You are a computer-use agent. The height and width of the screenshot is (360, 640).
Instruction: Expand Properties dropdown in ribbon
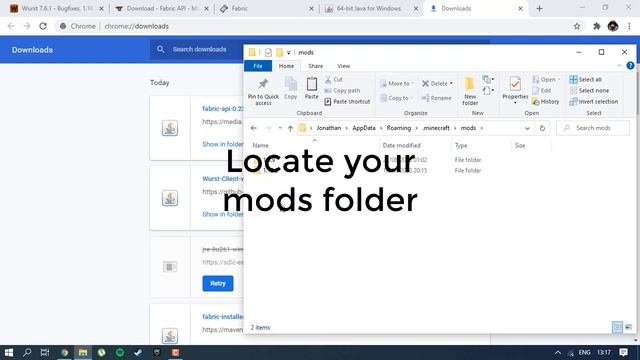(x=515, y=103)
